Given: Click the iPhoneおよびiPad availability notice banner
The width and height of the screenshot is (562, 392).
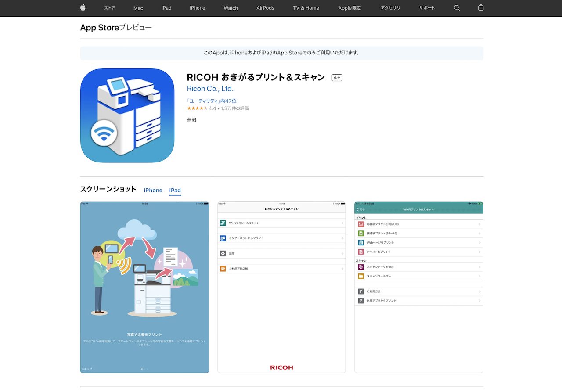Looking at the screenshot, I should tap(281, 53).
